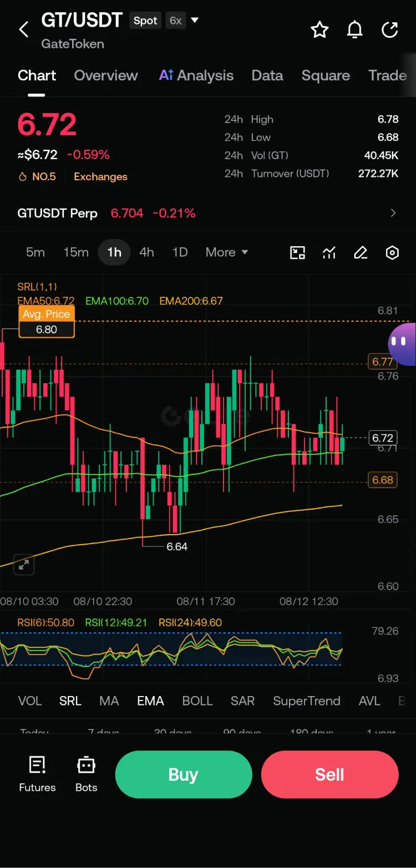Screen dimensions: 416x868
Task: Toggle the SAR indicator
Action: tap(242, 701)
